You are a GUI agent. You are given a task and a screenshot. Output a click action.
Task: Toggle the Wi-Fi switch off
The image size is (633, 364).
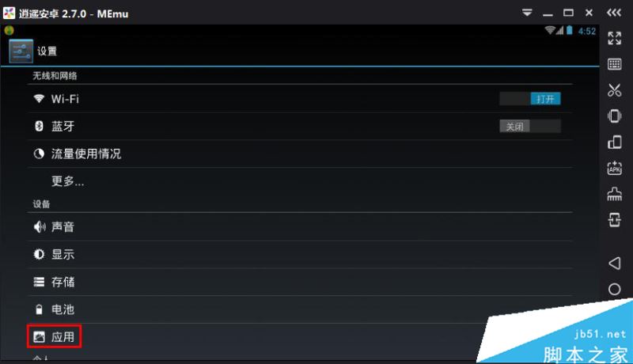pos(529,99)
